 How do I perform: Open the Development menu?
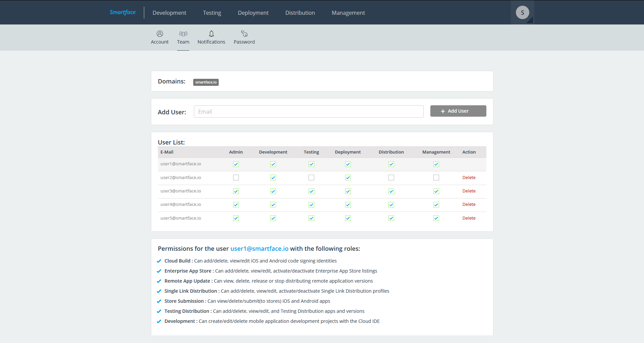[x=169, y=13]
